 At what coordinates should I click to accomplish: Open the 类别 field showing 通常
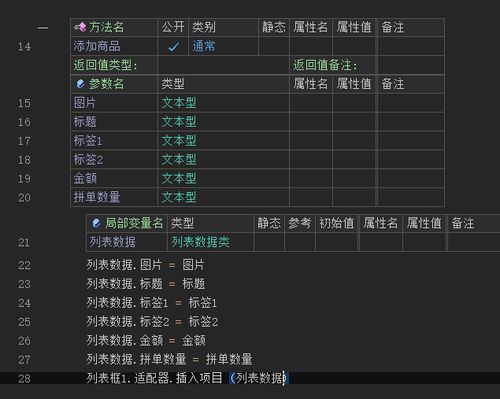[223, 46]
